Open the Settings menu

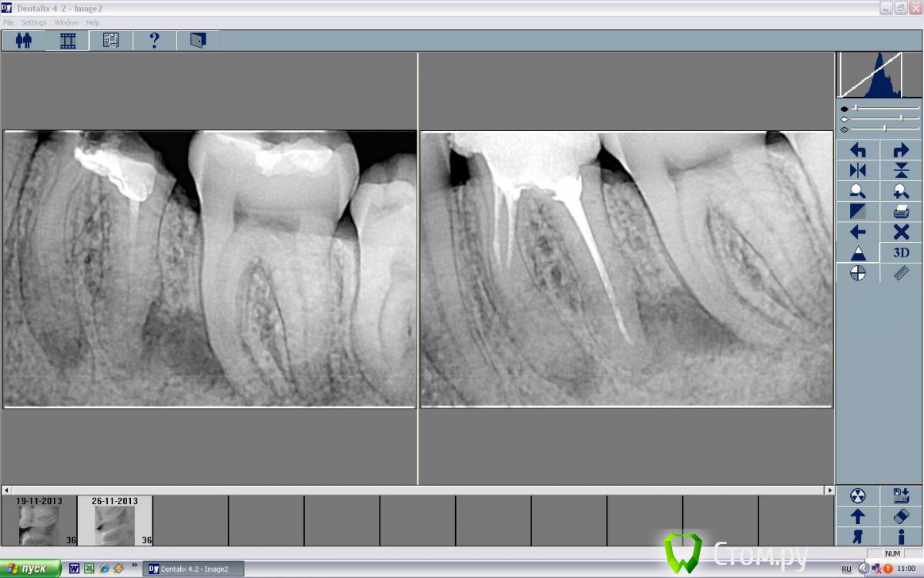pyautogui.click(x=34, y=22)
